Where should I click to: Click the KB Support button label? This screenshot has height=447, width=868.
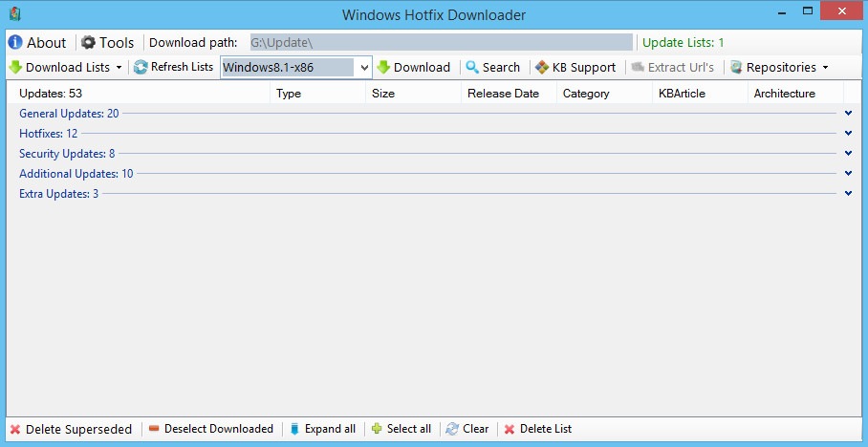click(x=584, y=68)
